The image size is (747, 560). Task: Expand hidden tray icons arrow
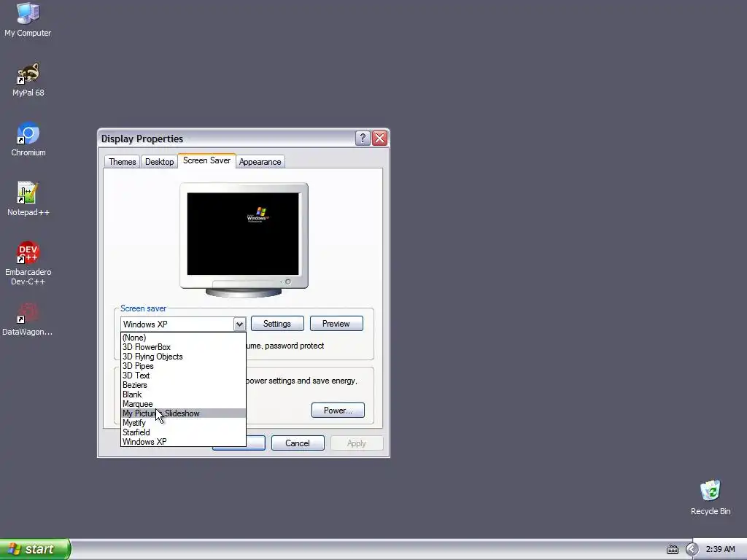tap(692, 550)
